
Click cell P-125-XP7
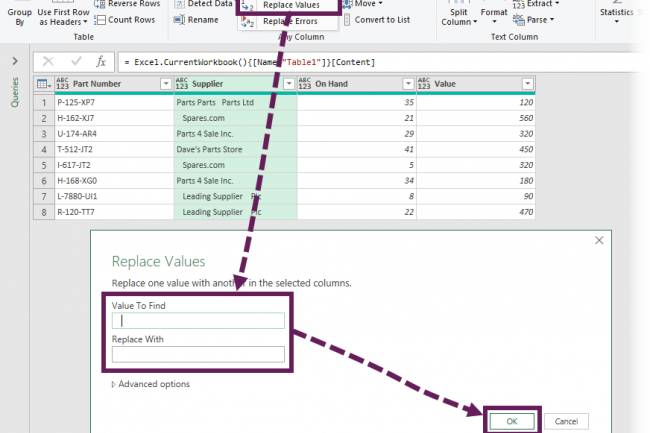(114, 102)
